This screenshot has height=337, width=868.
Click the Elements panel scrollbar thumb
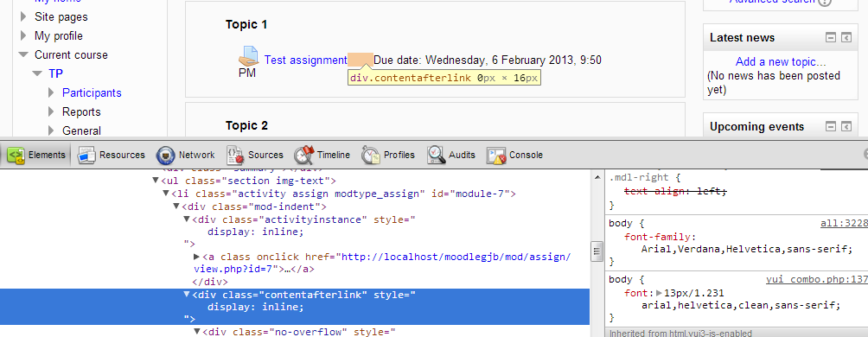[597, 251]
